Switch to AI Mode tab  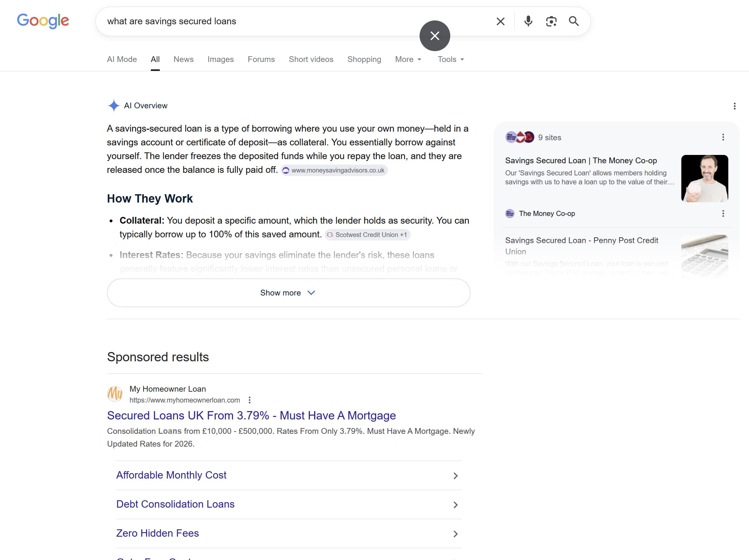(x=122, y=59)
